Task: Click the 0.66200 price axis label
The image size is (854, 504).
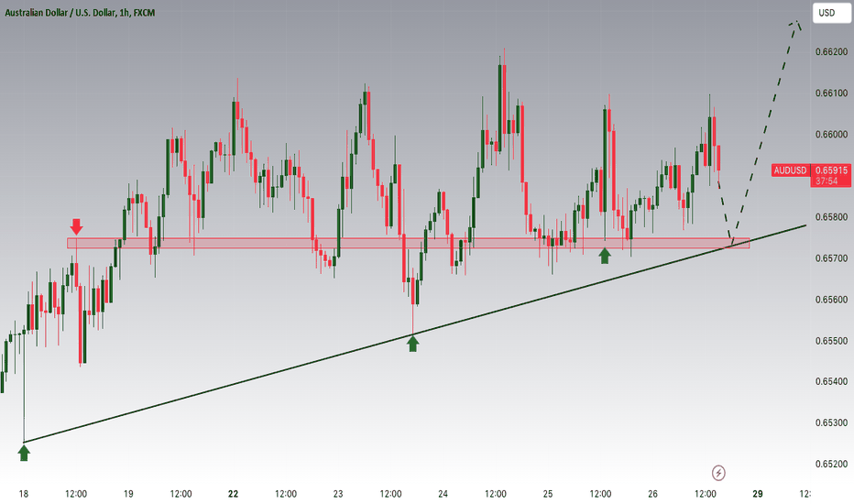Action: [x=831, y=51]
